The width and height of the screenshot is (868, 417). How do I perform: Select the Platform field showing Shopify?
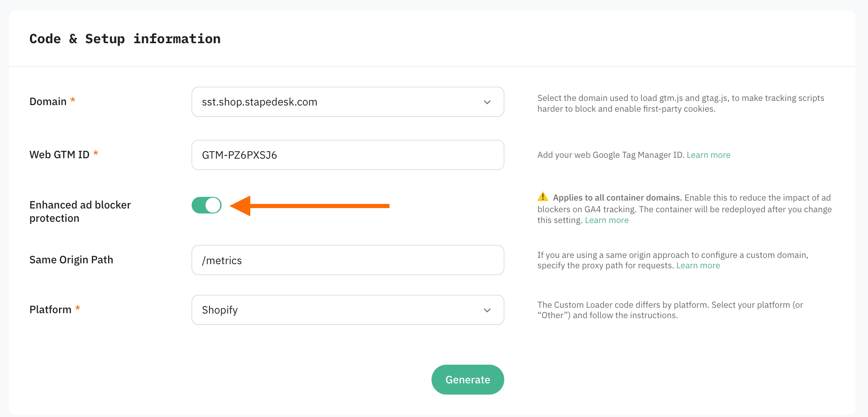348,310
